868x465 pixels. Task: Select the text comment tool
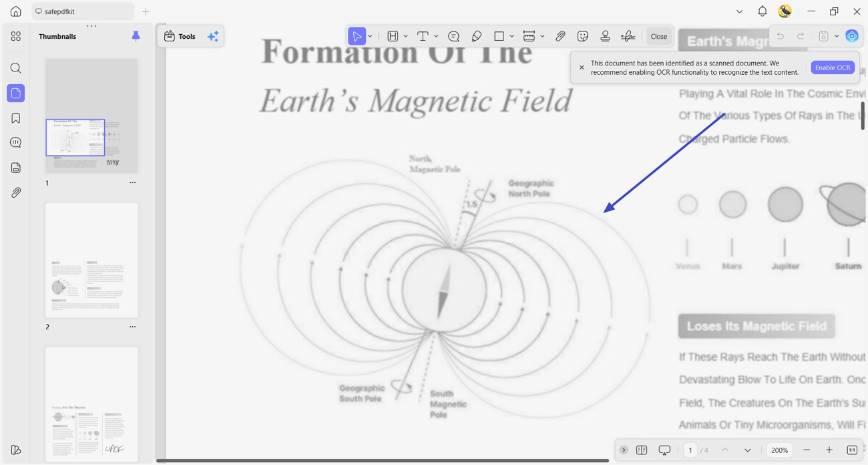click(x=423, y=36)
